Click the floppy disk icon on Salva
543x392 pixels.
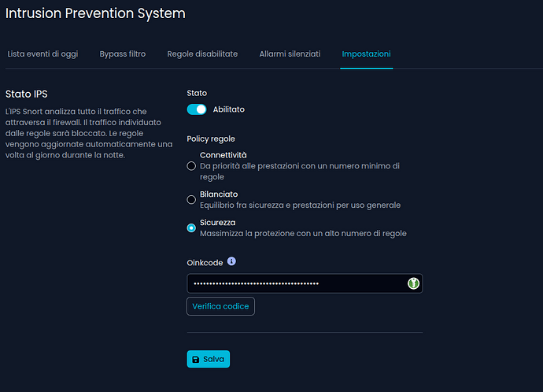(195, 359)
